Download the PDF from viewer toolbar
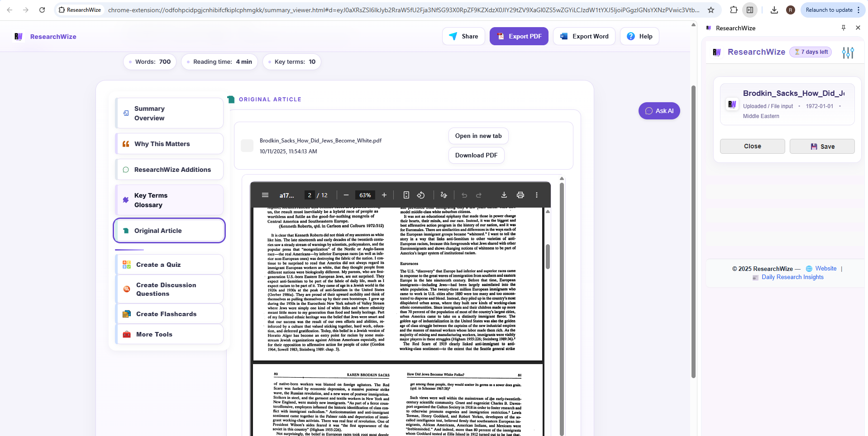868x436 pixels. click(504, 195)
